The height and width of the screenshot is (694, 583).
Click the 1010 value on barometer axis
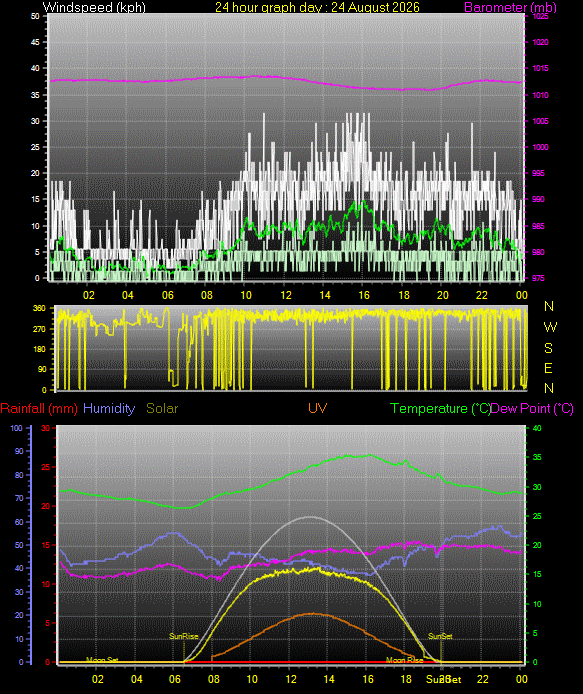pos(541,95)
